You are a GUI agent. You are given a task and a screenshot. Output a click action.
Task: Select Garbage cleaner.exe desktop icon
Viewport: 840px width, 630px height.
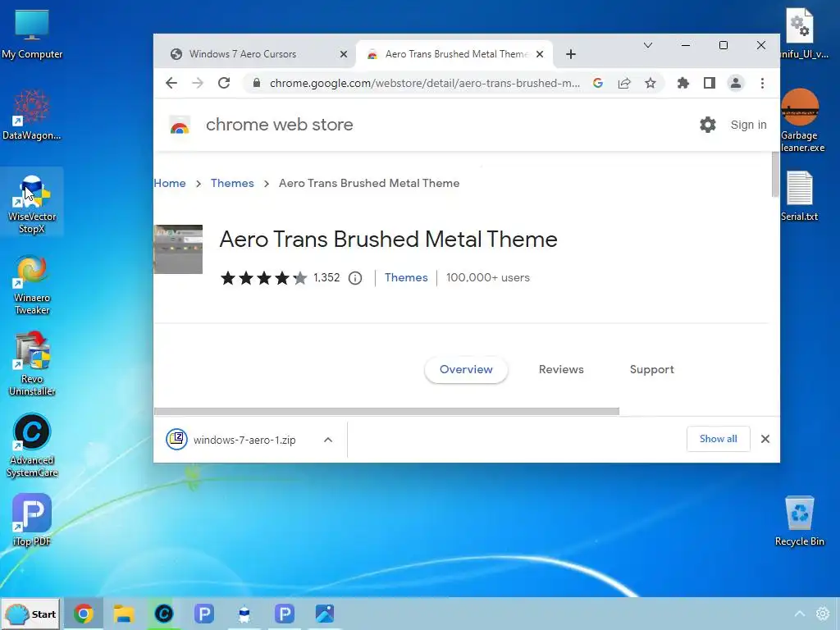pyautogui.click(x=801, y=121)
